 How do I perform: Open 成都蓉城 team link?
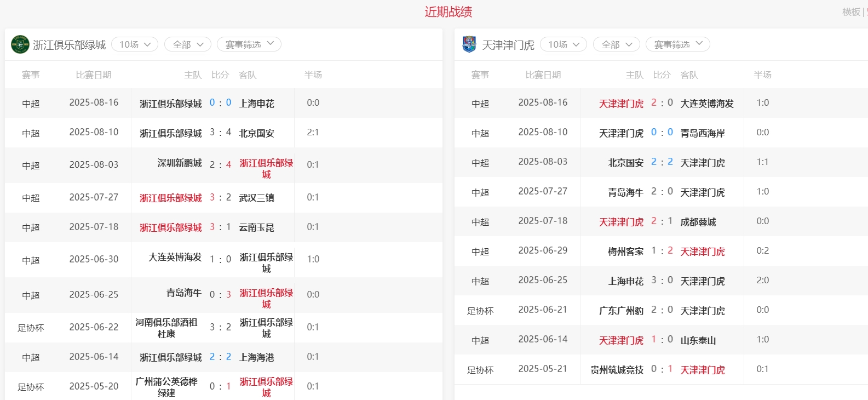pyautogui.click(x=698, y=222)
